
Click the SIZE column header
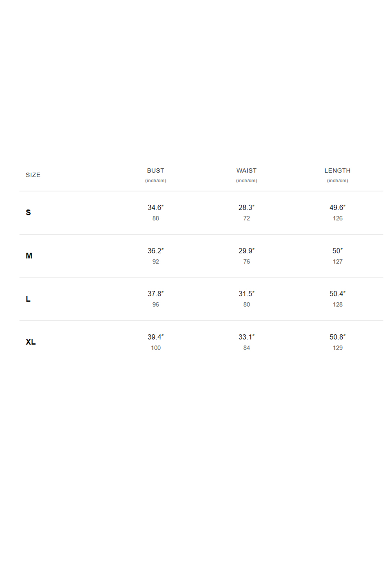click(33, 175)
